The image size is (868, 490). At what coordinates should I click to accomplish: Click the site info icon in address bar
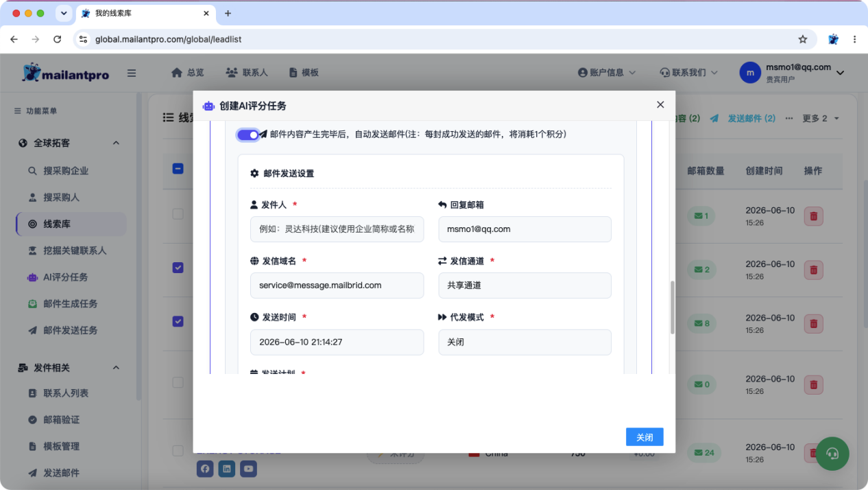click(83, 39)
